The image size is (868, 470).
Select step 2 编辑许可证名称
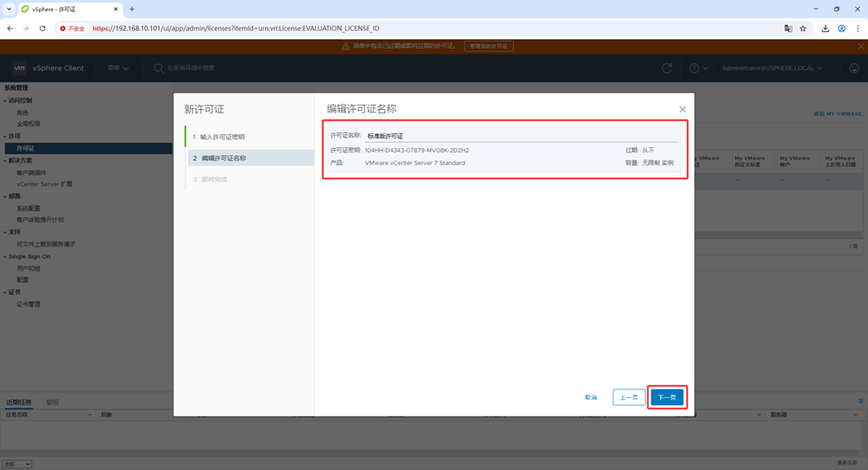224,158
